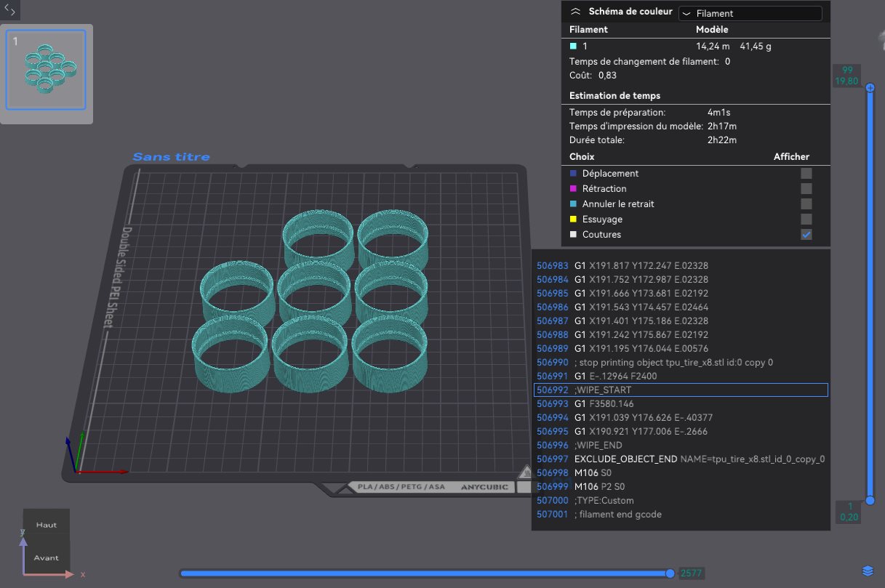Click the collapse arrows icon above plate thumbnail
This screenshot has width=885, height=588.
10,10
